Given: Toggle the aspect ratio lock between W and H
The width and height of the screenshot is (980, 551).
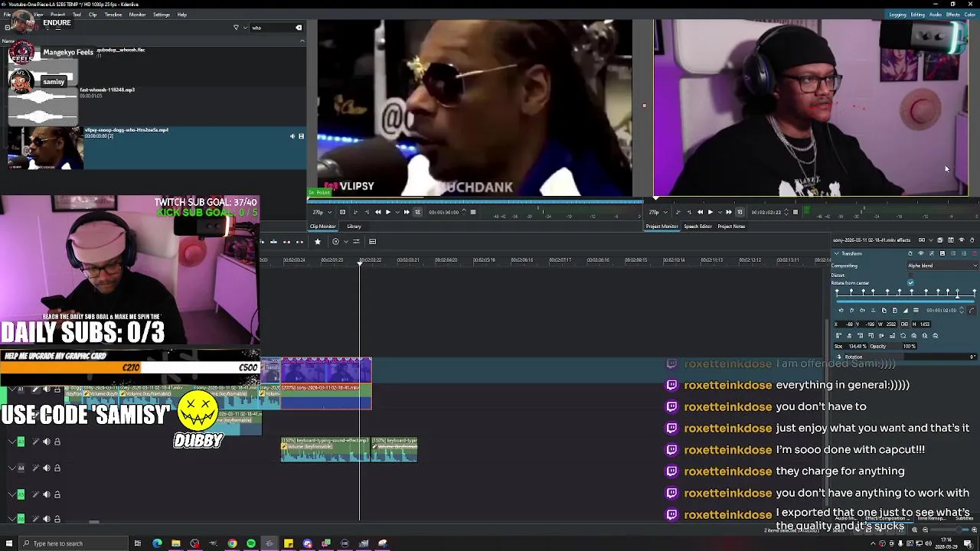Looking at the screenshot, I should click(904, 324).
